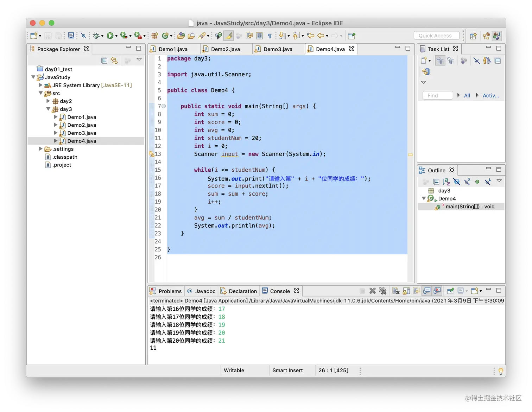Click the Clear Console icon
532x412 pixels.
[396, 291]
